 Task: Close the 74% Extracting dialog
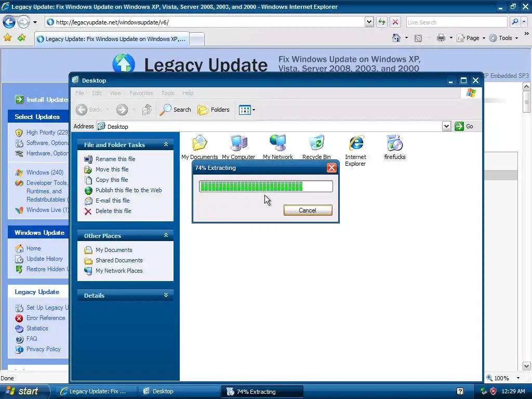pos(331,168)
